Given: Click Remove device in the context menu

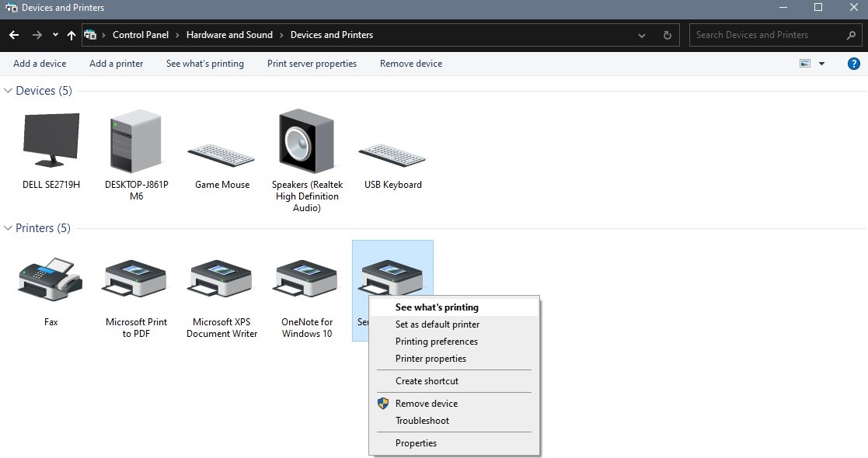Looking at the screenshot, I should (x=426, y=404).
